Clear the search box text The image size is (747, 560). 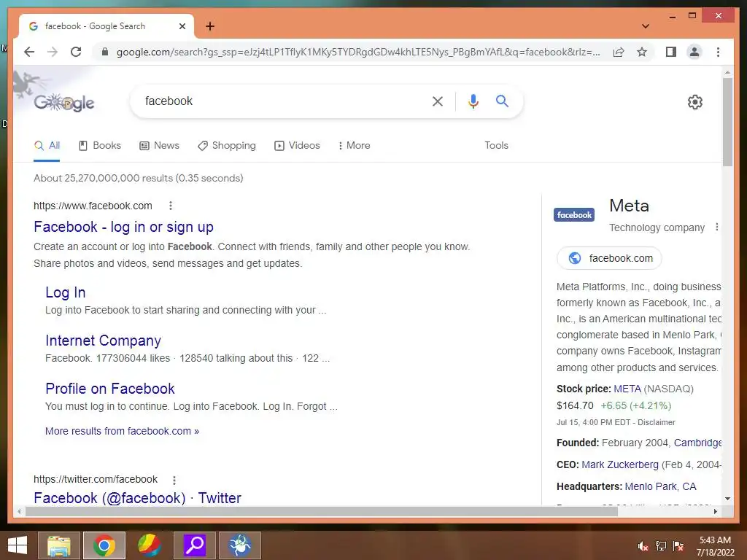tap(438, 101)
